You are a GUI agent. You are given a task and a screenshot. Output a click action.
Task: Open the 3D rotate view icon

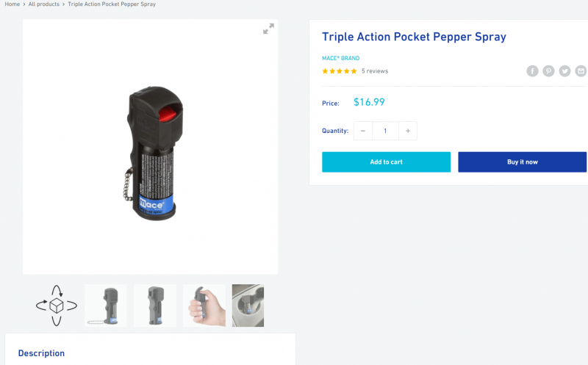click(x=57, y=306)
